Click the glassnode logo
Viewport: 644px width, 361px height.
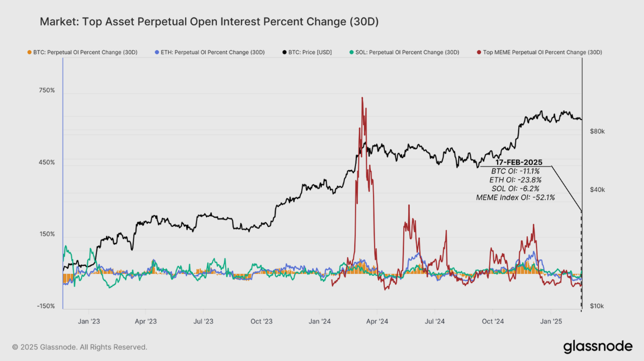click(x=598, y=346)
